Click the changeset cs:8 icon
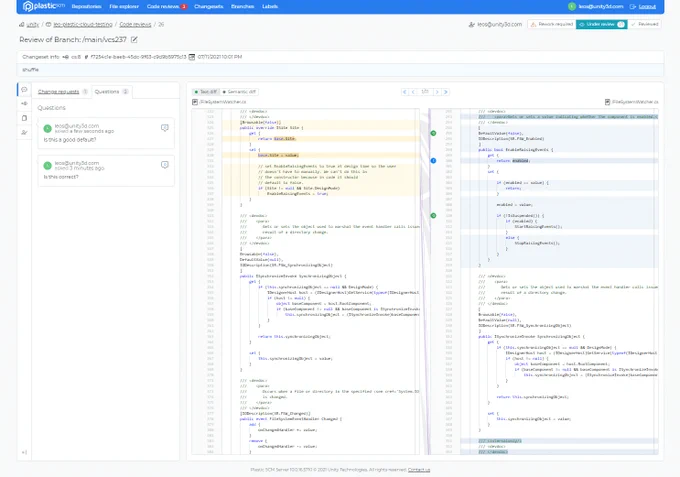Image resolution: width=680 pixels, height=477 pixels. 65,57
